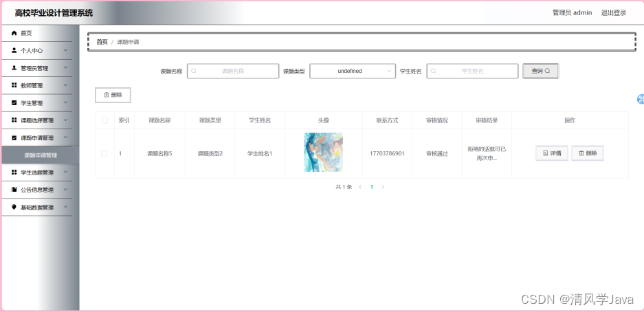Click 管理员 admin in header
Viewport: 644px width, 312px height.
click(572, 13)
